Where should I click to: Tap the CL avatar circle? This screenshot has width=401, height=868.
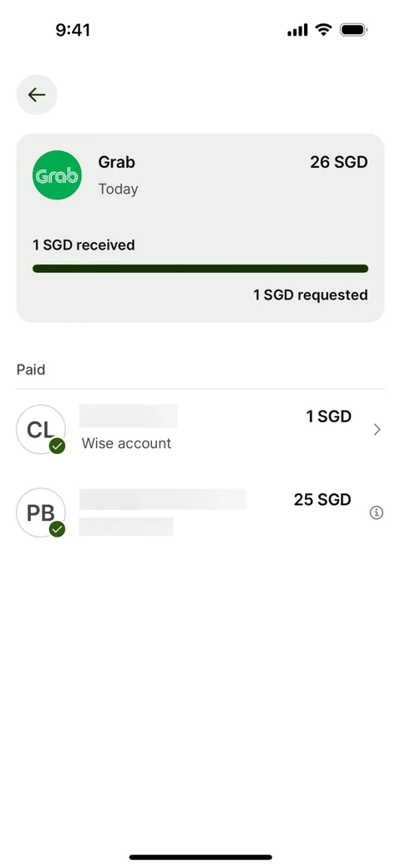click(x=41, y=430)
